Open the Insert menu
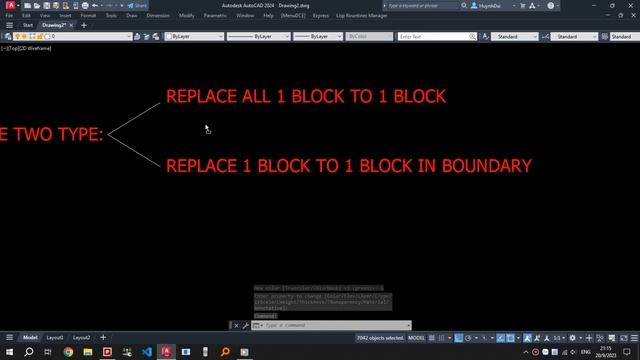This screenshot has width=640, height=360. 65,16
